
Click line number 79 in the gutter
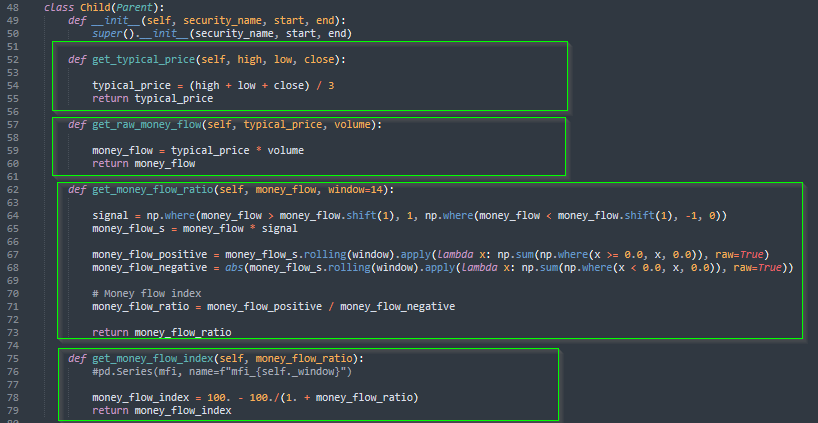point(11,410)
